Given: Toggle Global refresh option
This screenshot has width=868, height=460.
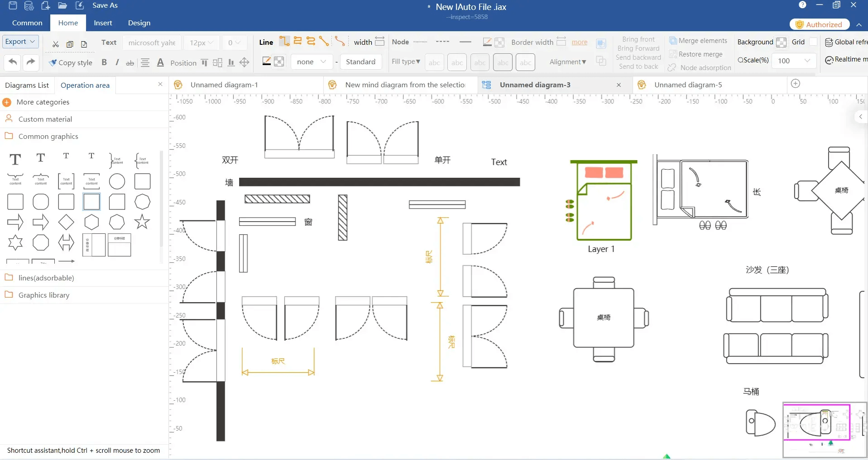Looking at the screenshot, I should click(x=846, y=42).
